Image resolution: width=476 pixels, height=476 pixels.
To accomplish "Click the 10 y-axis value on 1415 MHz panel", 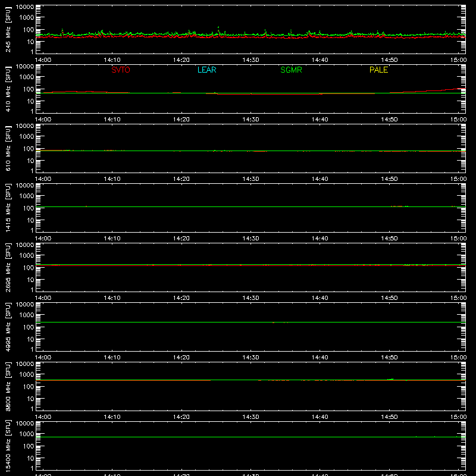I will (x=30, y=220).
